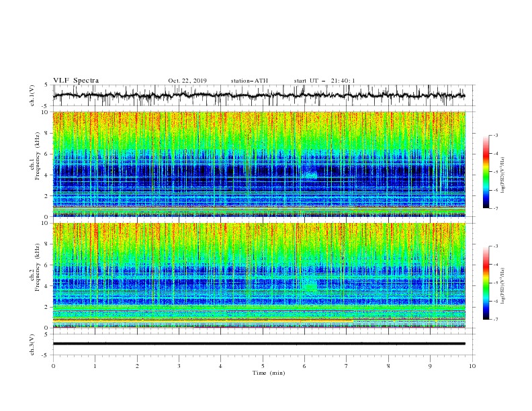Click the ch.2 "Frequency (kHz)" axis label
The image size is (532, 411).
tap(38, 267)
